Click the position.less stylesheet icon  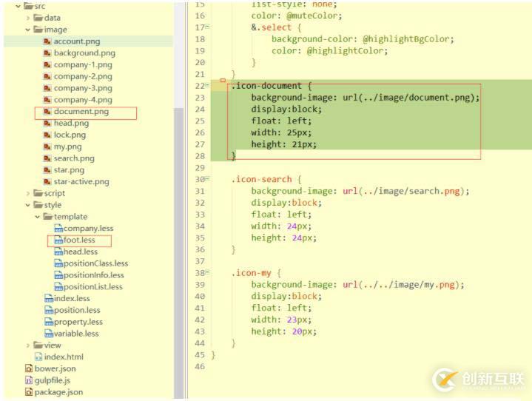click(49, 311)
